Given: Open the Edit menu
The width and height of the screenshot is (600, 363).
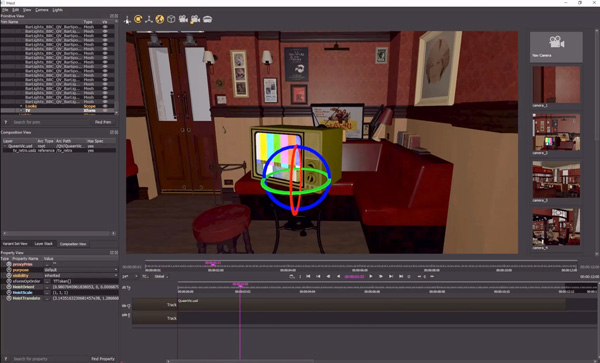Looking at the screenshot, I should (15, 10).
